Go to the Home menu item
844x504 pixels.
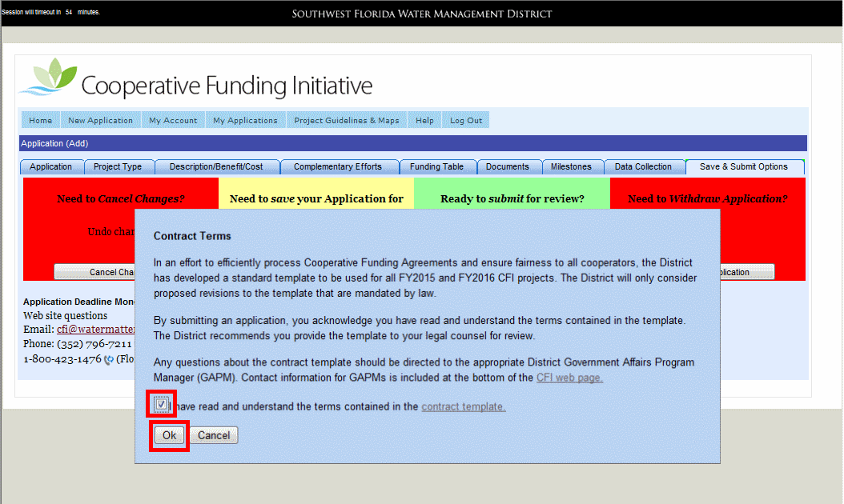click(x=40, y=121)
